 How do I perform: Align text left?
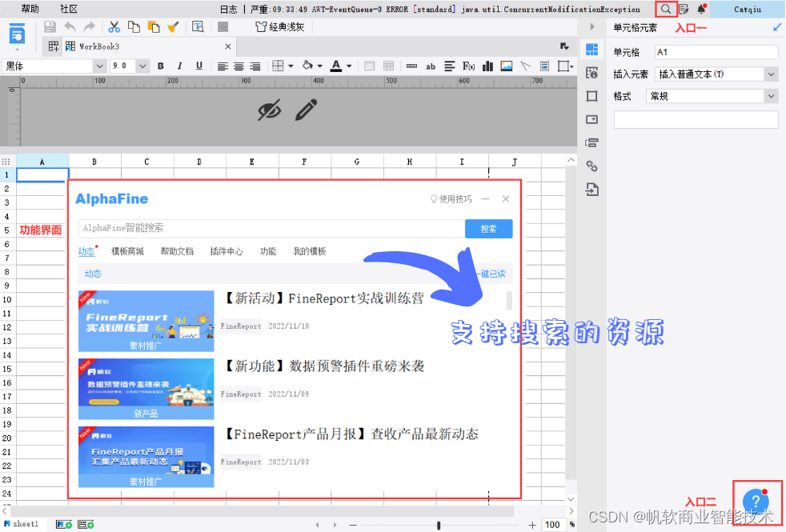223,66
